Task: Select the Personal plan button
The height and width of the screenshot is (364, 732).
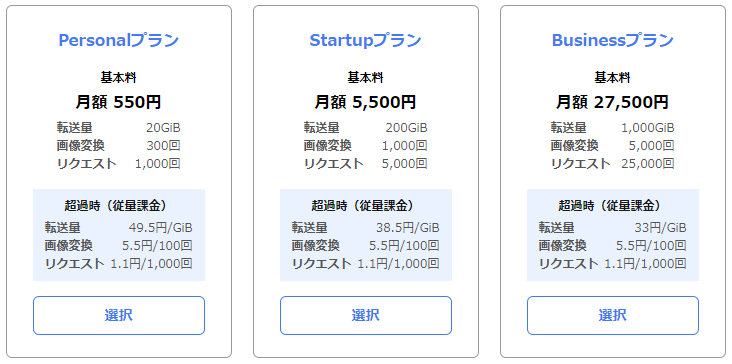Action: [119, 315]
